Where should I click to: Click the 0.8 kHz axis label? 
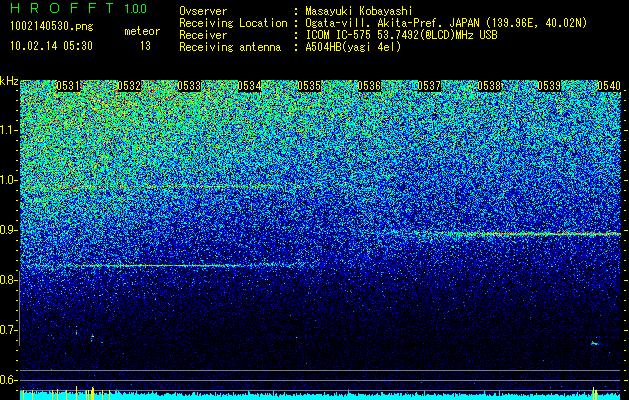click(9, 280)
